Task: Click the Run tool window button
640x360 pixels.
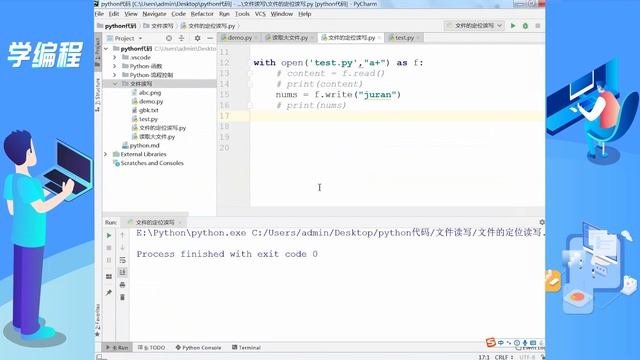Action: 117,347
